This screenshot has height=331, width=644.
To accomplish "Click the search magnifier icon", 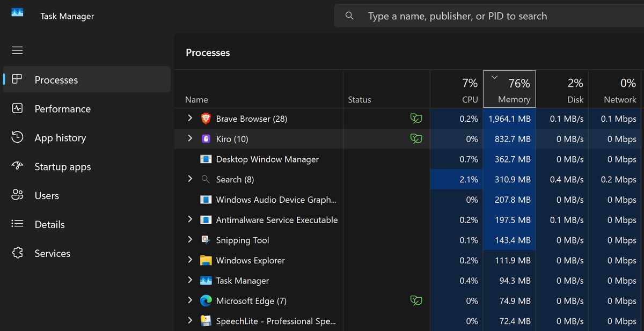I will (x=349, y=16).
